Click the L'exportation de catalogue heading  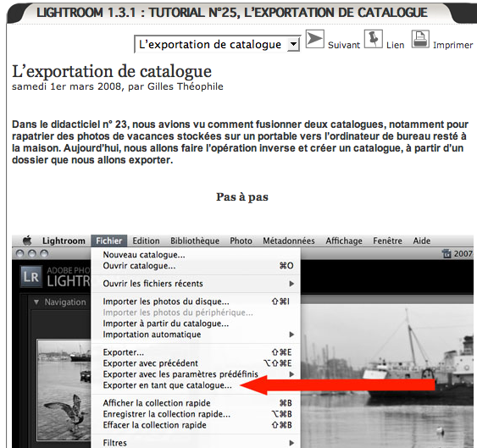(x=112, y=72)
